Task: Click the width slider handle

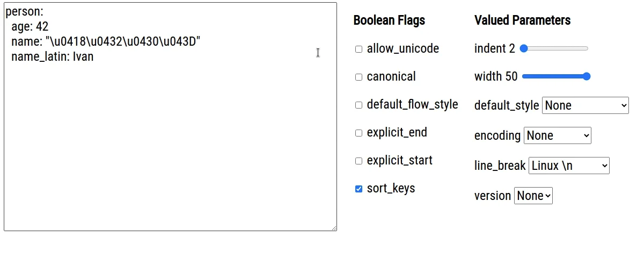Action: (x=587, y=76)
